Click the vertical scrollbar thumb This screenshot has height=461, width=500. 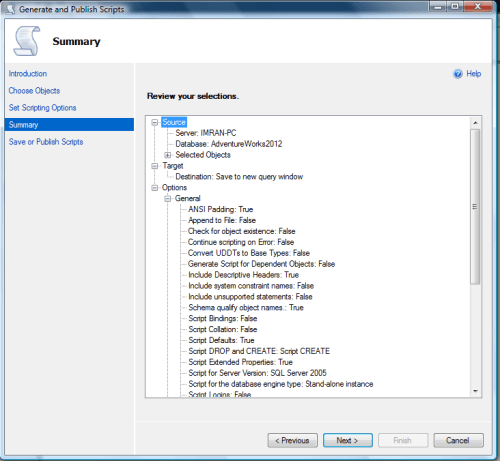click(475, 207)
